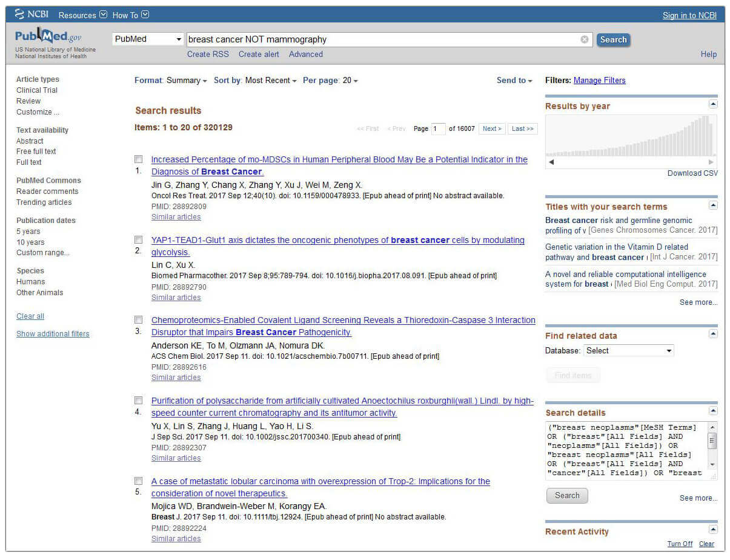Open the YAP1-TEAD1-Glut1 axis article title
730x560 pixels.
337,246
